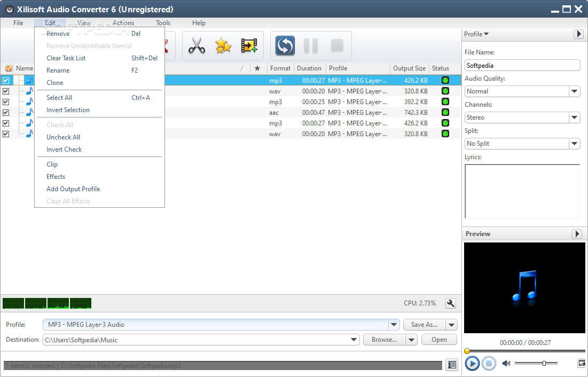The width and height of the screenshot is (588, 377).
Task: Open the Channels Stereo dropdown
Action: coord(574,117)
